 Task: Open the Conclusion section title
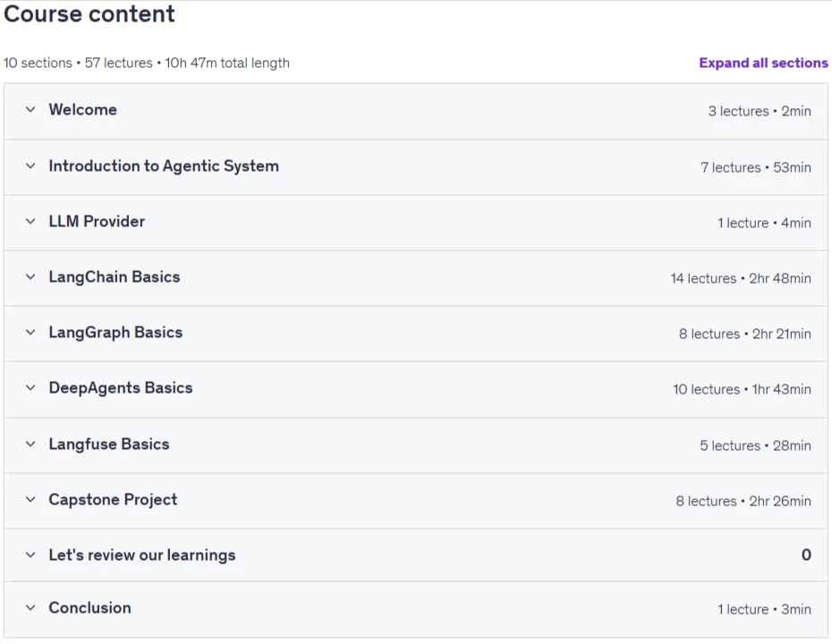point(89,608)
